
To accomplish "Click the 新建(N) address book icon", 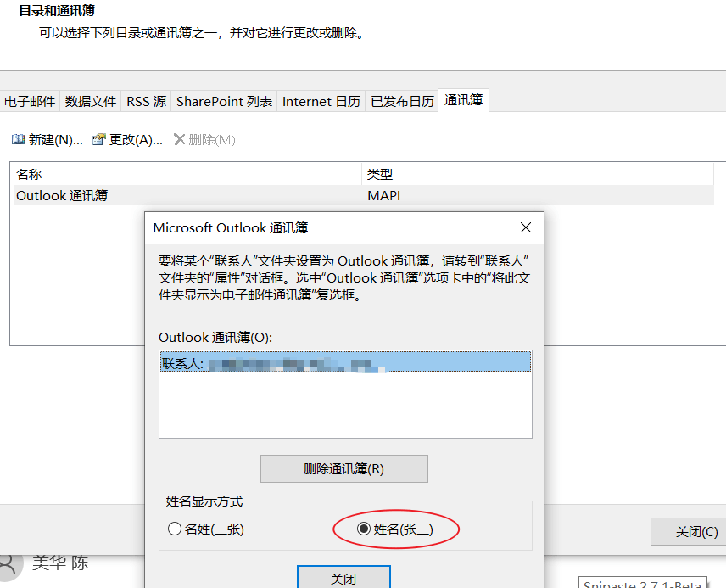I will click(x=18, y=139).
